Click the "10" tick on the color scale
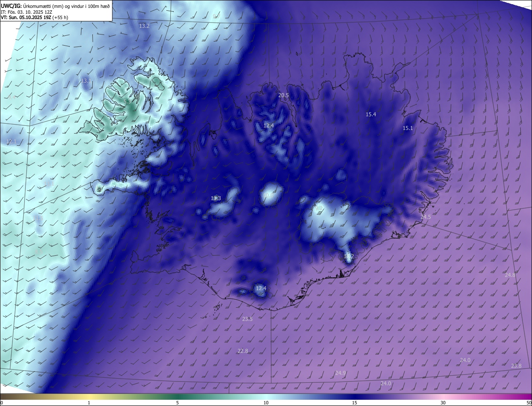532x406 pixels. point(266,403)
